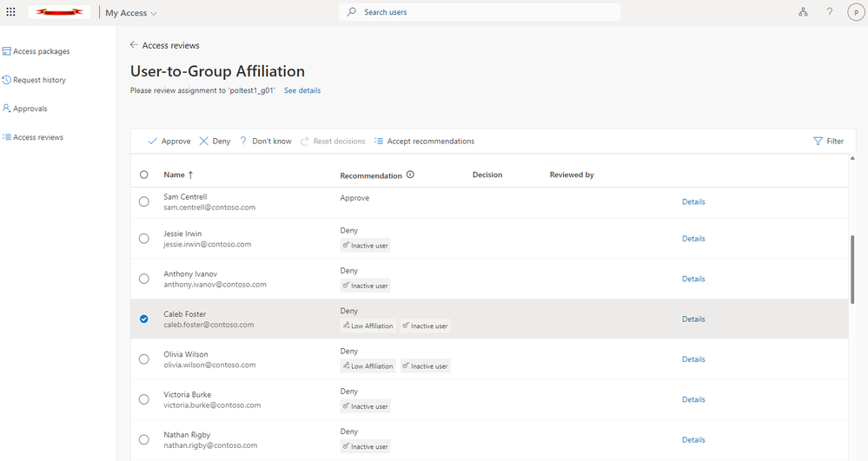Click the Filter funnel icon
The width and height of the screenshot is (868, 461).
click(818, 142)
